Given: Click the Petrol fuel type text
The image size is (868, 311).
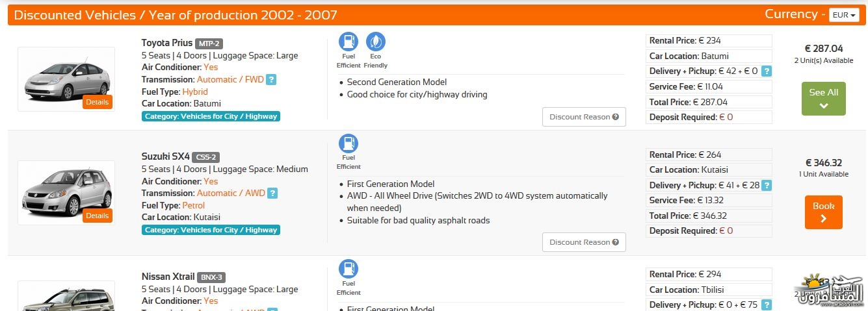Looking at the screenshot, I should pyautogui.click(x=194, y=205).
